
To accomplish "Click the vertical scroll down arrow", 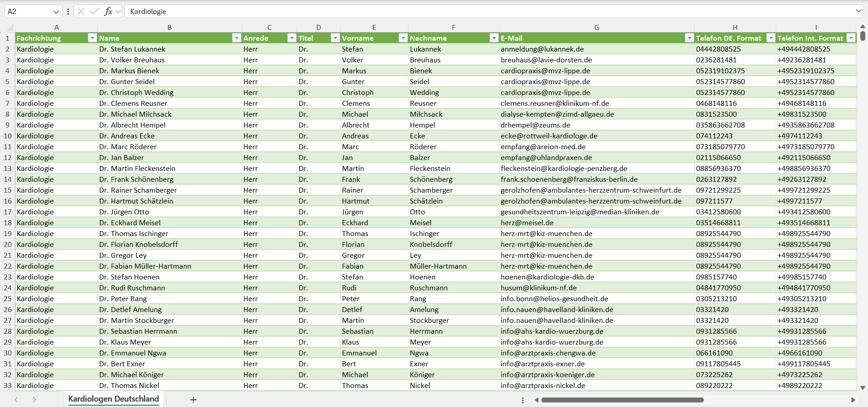I will (x=863, y=388).
